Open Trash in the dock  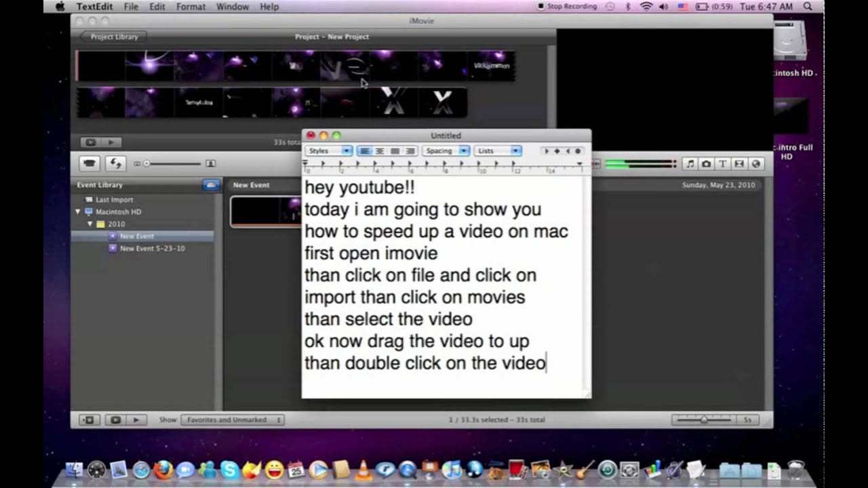tap(796, 469)
